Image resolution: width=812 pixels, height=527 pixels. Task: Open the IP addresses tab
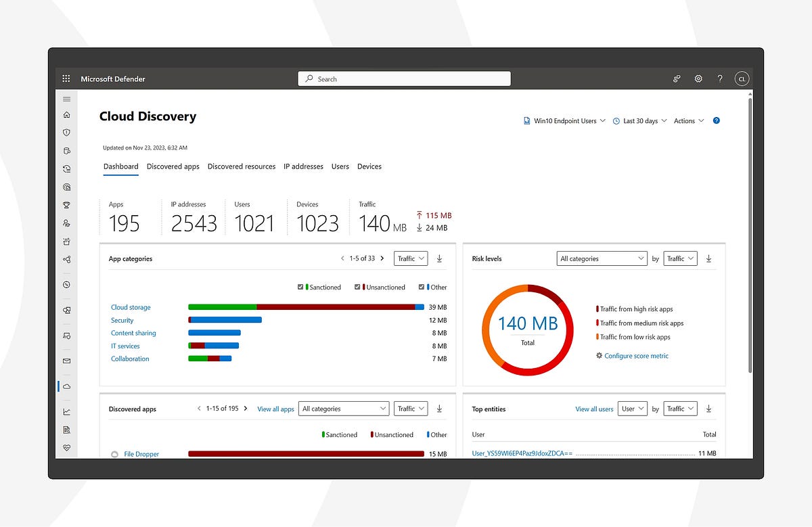point(303,166)
